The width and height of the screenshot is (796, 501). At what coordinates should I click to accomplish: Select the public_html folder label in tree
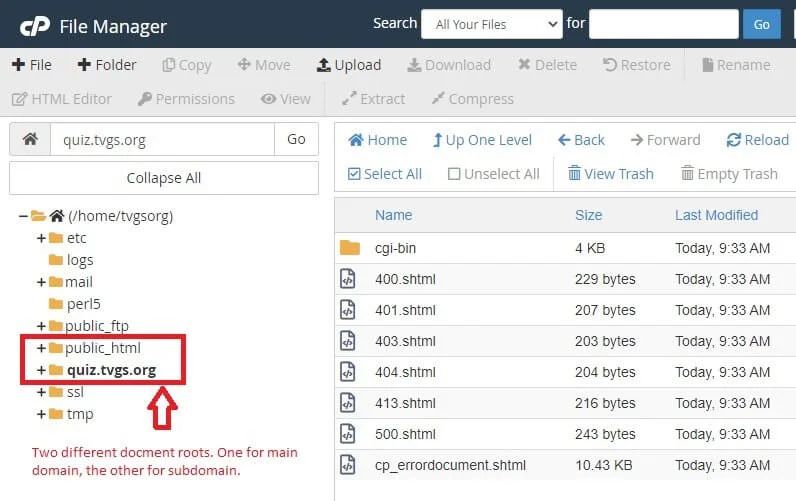pyautogui.click(x=103, y=348)
